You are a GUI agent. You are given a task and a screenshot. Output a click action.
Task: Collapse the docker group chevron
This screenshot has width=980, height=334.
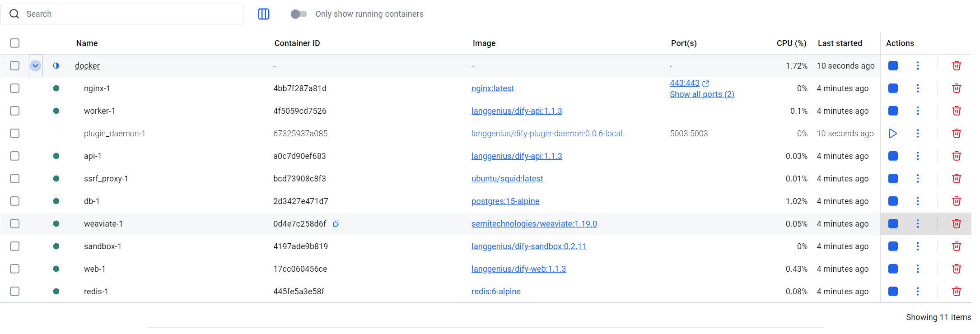pyautogui.click(x=36, y=66)
